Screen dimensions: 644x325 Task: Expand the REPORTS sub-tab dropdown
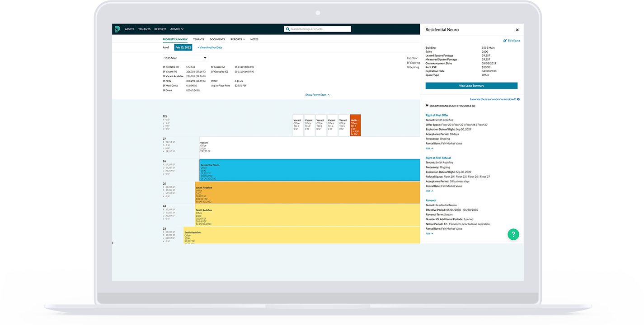pyautogui.click(x=237, y=39)
